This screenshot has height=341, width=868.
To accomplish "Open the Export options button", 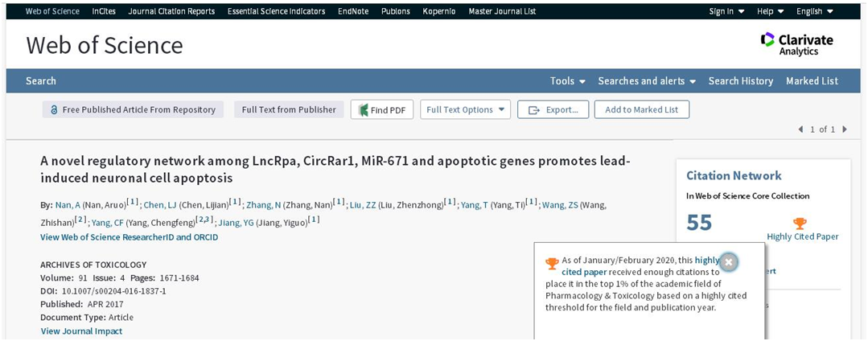I will [x=553, y=109].
